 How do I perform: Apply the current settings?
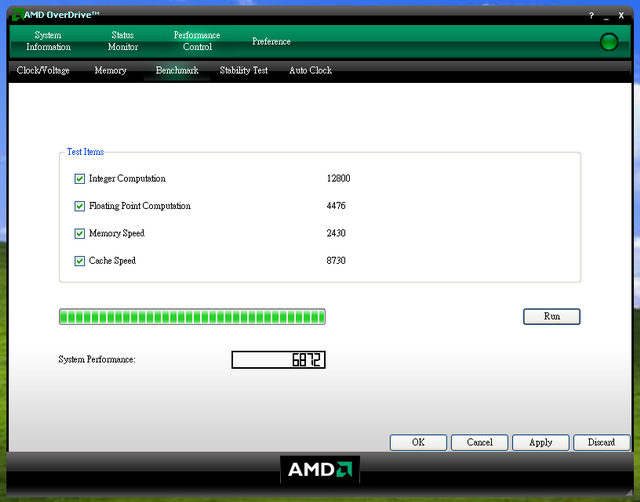click(x=541, y=442)
